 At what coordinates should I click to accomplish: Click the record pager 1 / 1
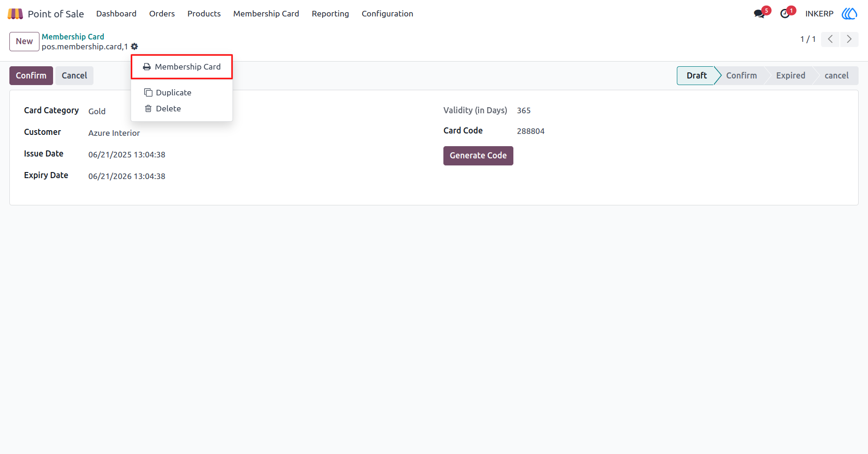tap(808, 39)
